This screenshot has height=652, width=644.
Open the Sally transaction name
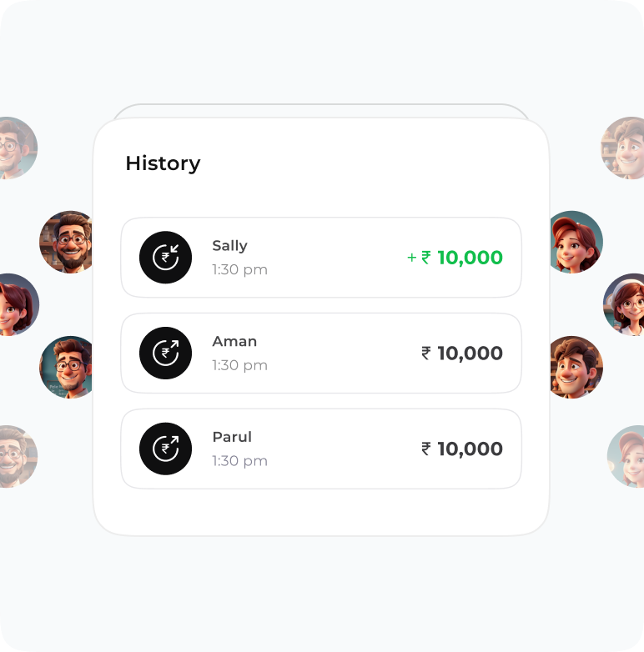(x=229, y=246)
